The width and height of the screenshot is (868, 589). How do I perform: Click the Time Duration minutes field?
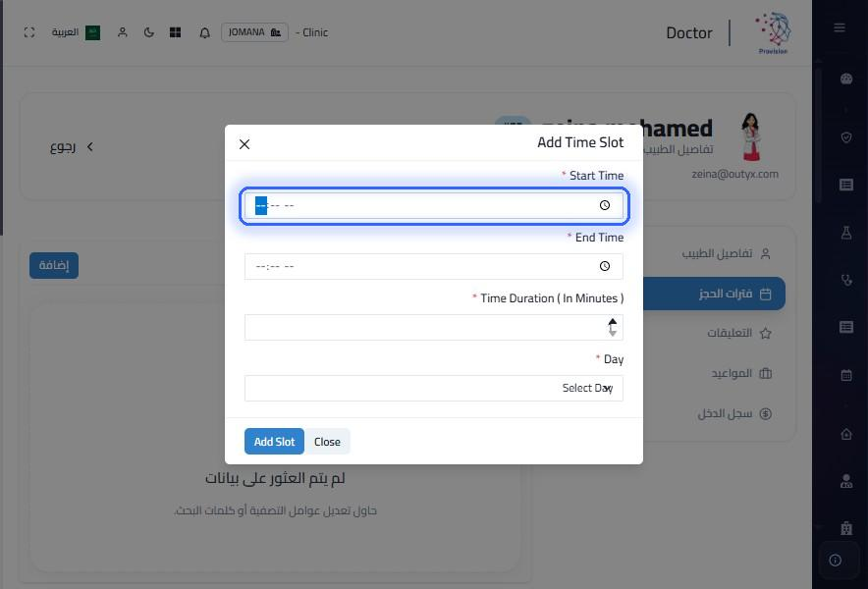click(433, 327)
